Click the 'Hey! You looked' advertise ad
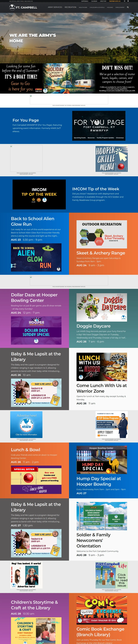Image resolution: width=138 pixels, height=644 pixels. click(26, 575)
